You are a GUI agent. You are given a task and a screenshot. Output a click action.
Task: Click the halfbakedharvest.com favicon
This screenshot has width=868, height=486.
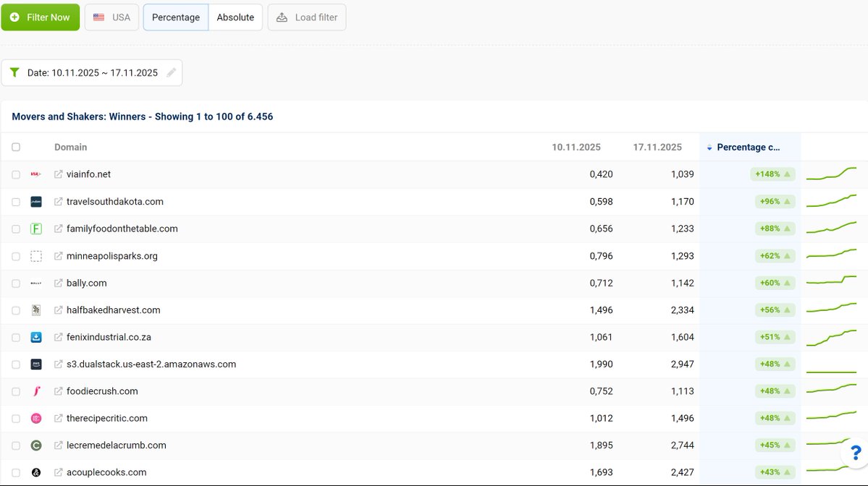point(36,310)
